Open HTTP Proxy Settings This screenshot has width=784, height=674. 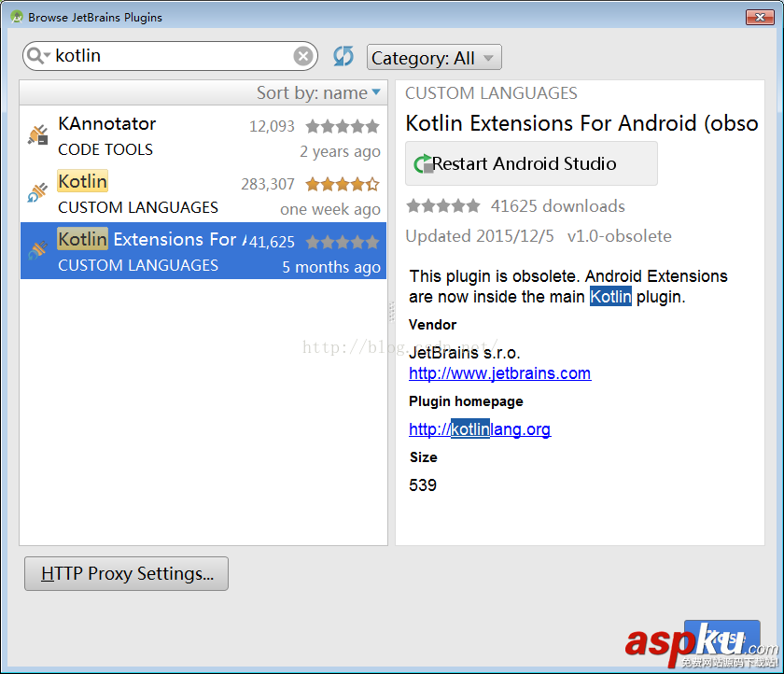(127, 573)
